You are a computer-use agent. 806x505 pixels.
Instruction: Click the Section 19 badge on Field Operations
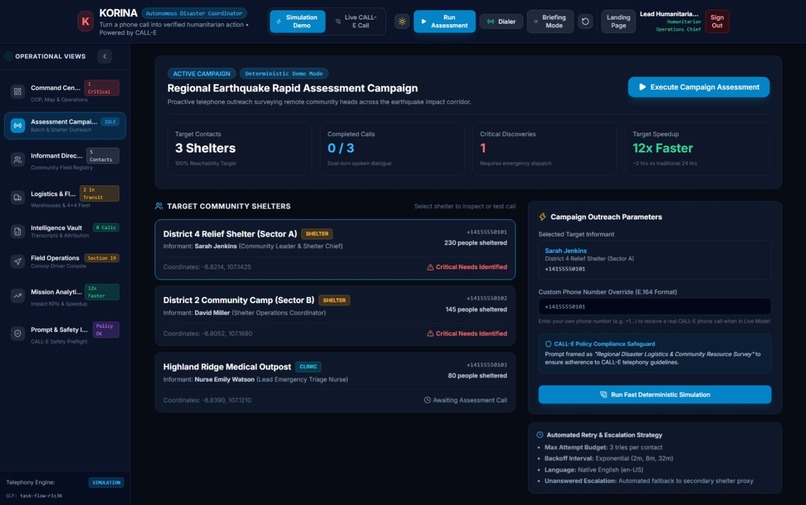(102, 258)
